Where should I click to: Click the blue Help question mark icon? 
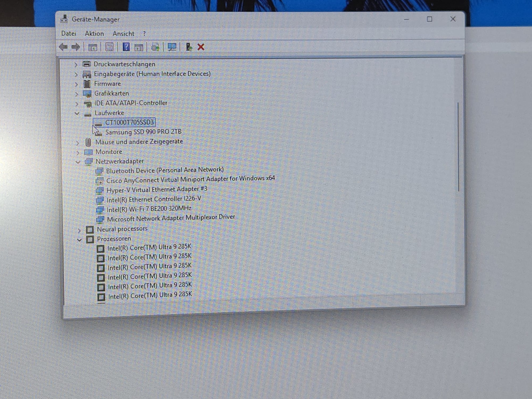(x=126, y=47)
